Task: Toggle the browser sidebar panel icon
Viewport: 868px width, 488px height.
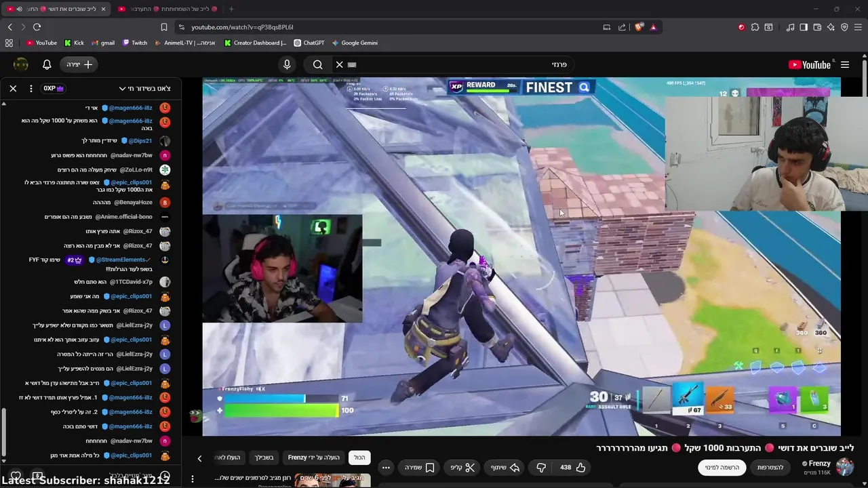Action: pos(804,27)
